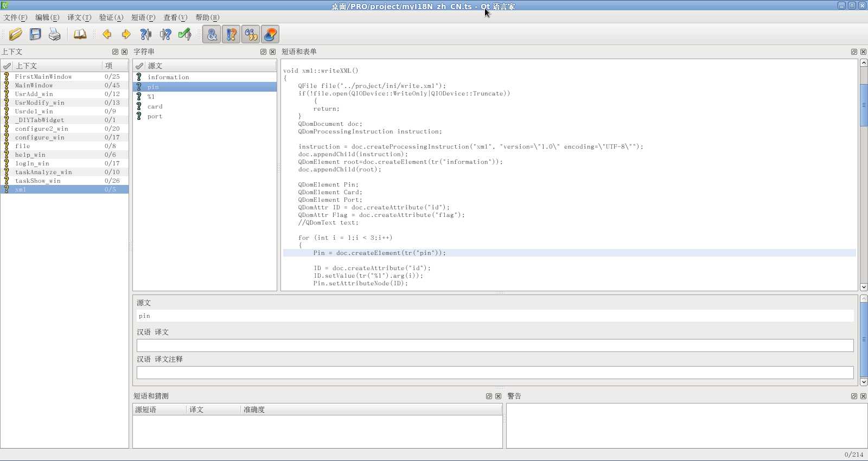868x461 pixels.
Task: Float the 上下文 panel
Action: pyautogui.click(x=115, y=52)
